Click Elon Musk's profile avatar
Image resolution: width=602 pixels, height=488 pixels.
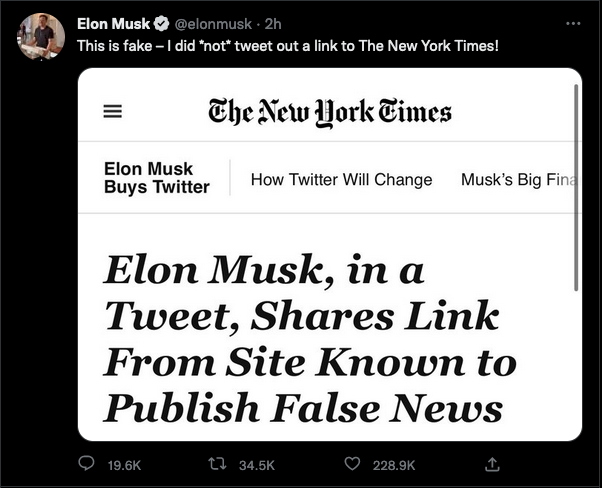pos(41,36)
